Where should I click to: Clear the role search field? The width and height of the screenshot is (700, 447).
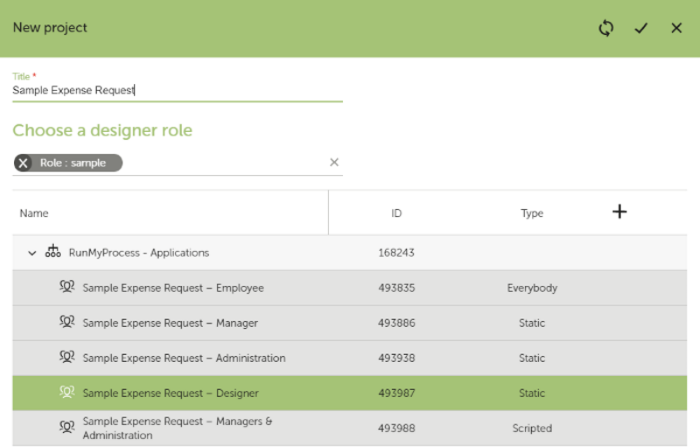[334, 162]
